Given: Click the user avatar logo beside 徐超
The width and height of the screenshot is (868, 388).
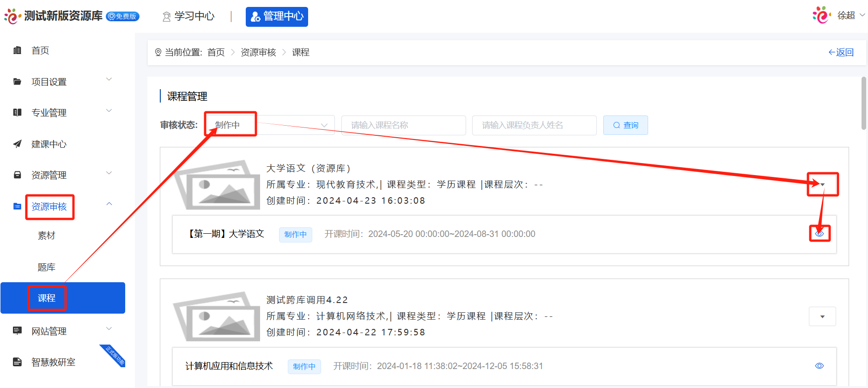Looking at the screenshot, I should pyautogui.click(x=822, y=15).
